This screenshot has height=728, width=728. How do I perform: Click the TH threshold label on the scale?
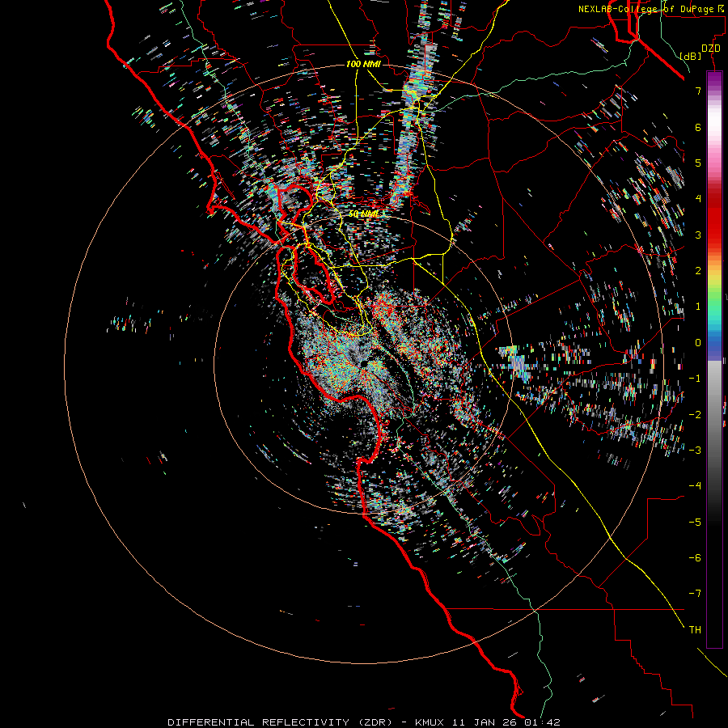coord(695,630)
